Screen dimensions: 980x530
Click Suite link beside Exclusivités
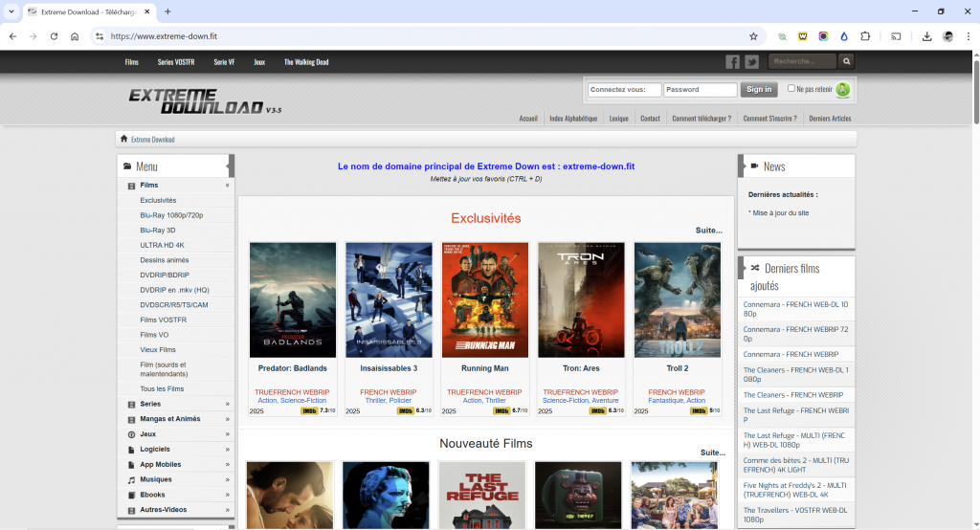709,230
